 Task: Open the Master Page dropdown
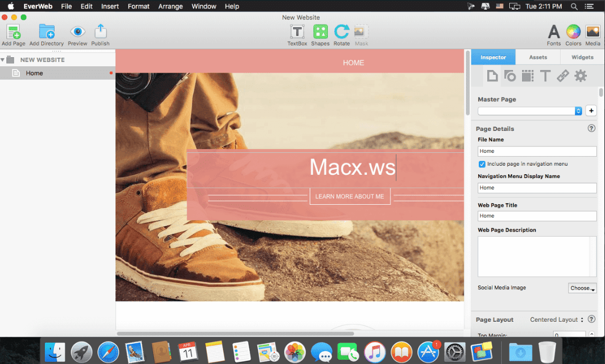tap(530, 111)
